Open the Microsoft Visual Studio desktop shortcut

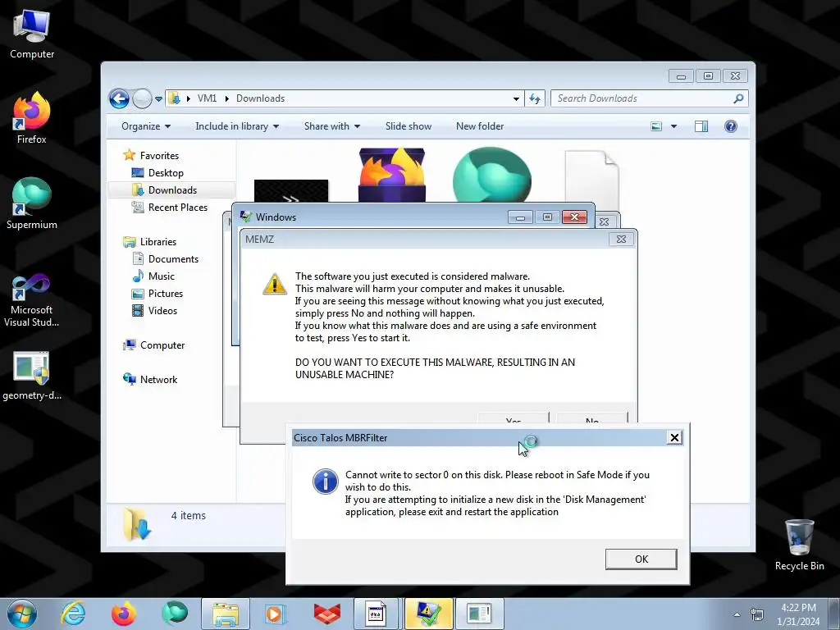pyautogui.click(x=32, y=300)
